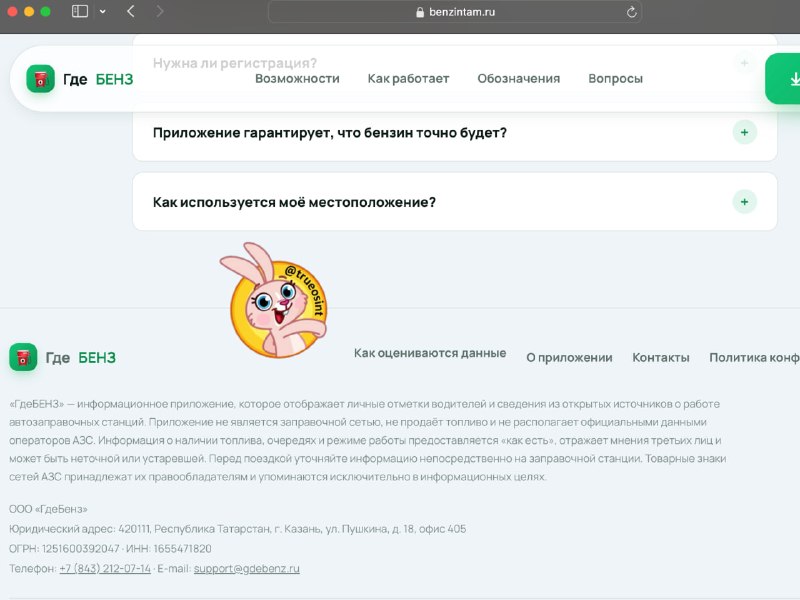Viewport: 800px width, 600px height.
Task: Click the 'Юридический адрес' line text
Action: point(238,529)
